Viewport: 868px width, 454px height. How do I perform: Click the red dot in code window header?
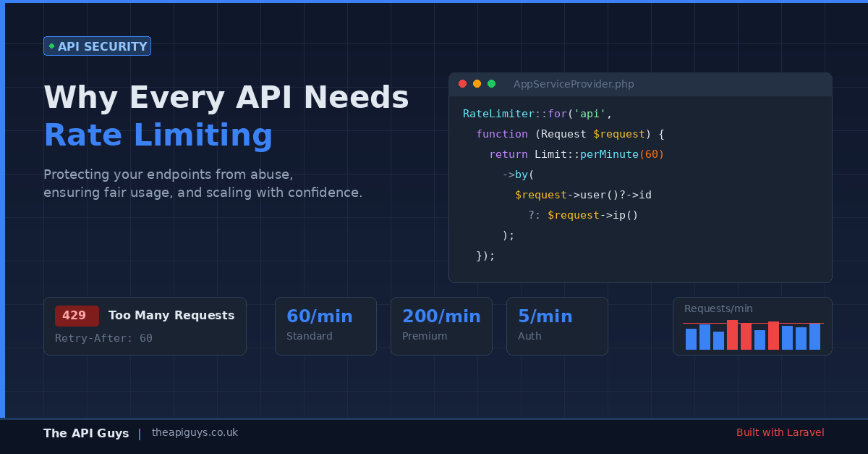(463, 84)
